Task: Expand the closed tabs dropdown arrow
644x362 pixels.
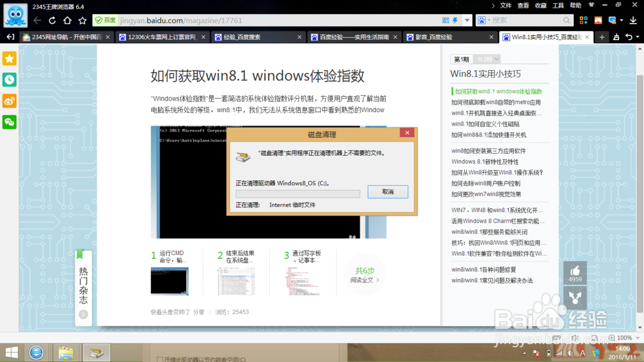Action: 638,37
